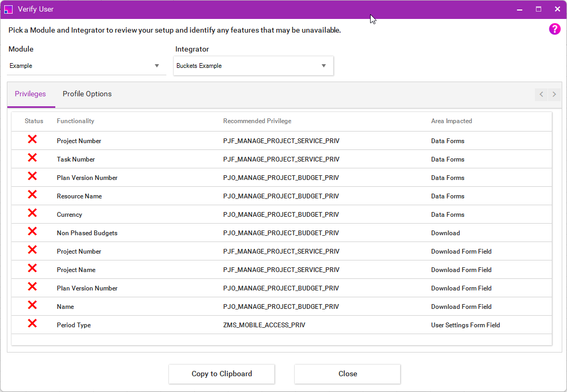Select the Privileges tab

coord(31,94)
